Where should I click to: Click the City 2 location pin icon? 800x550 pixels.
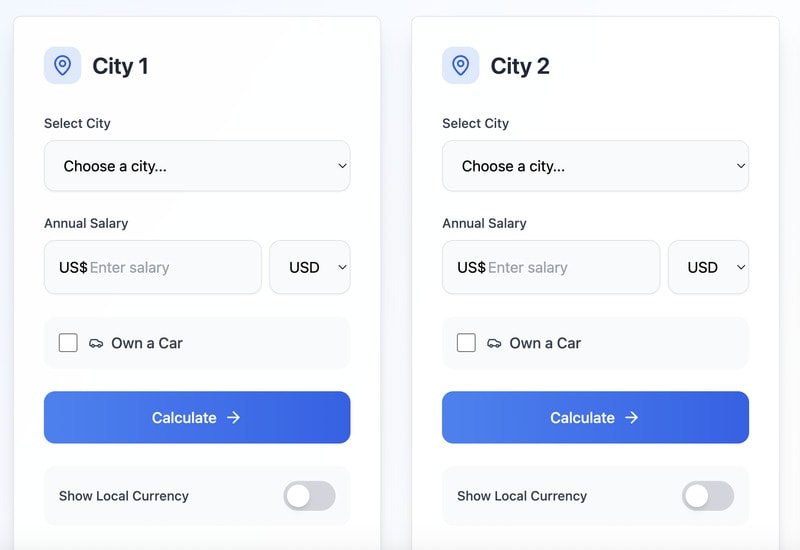tap(460, 66)
